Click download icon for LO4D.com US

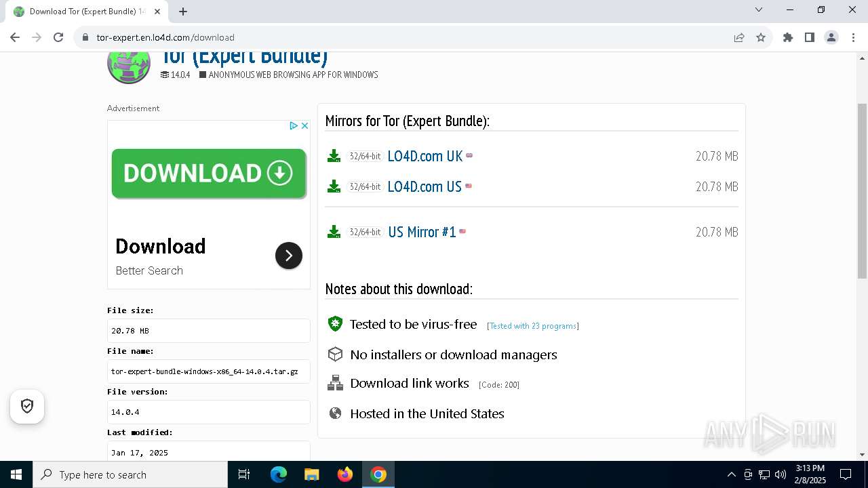click(x=334, y=186)
